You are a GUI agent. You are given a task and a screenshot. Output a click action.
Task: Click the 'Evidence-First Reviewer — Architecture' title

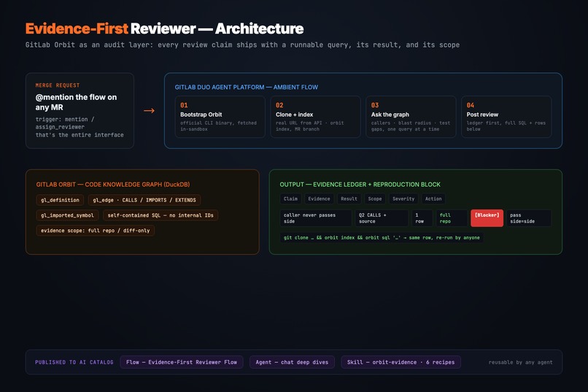pyautogui.click(x=165, y=28)
